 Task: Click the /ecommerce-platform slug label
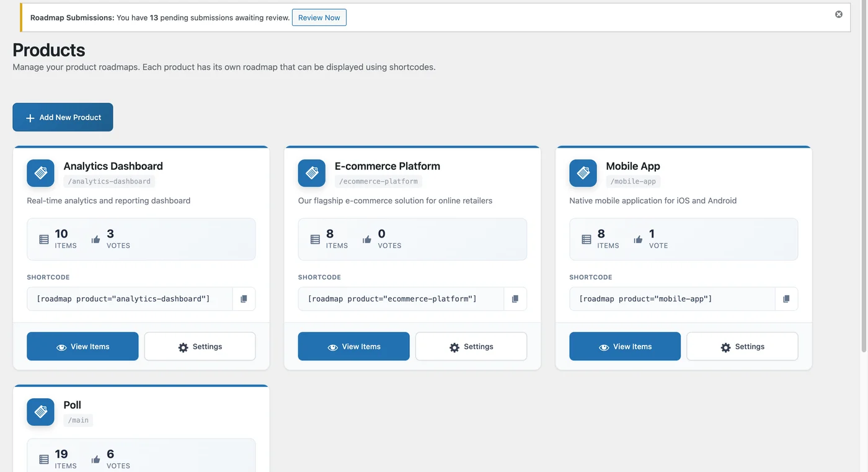pyautogui.click(x=378, y=182)
